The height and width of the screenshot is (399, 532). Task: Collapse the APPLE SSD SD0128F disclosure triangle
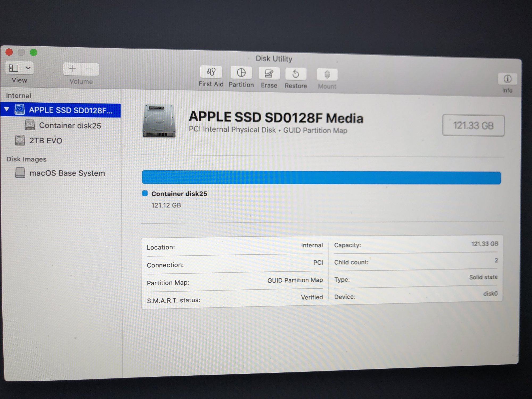(x=7, y=109)
